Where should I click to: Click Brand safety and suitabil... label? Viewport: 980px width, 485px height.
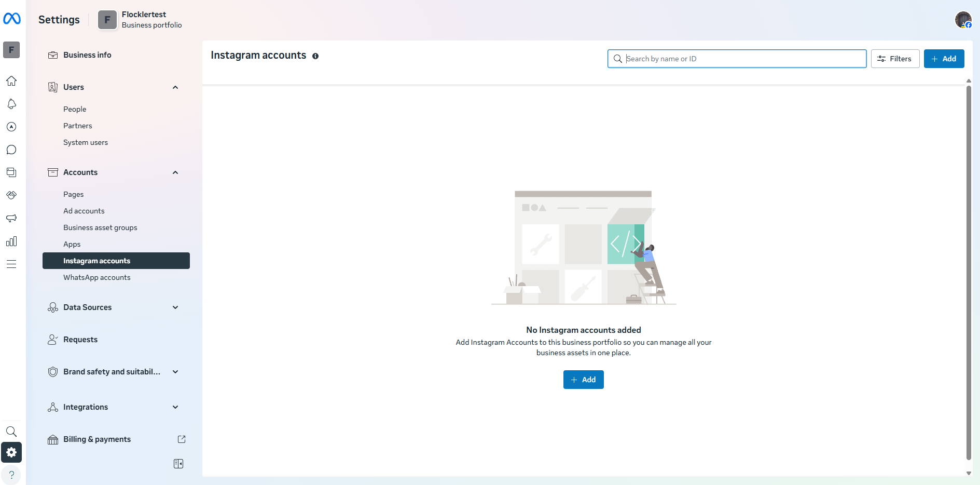point(112,372)
